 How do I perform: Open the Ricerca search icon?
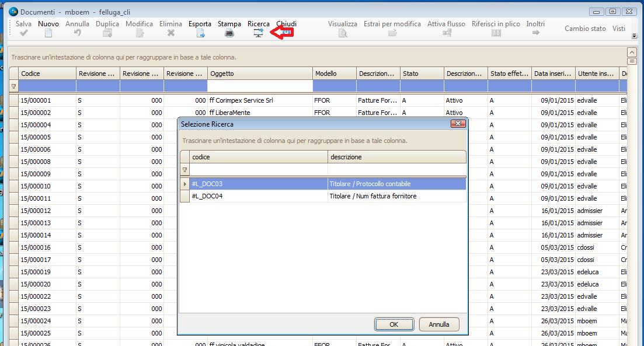click(x=259, y=33)
